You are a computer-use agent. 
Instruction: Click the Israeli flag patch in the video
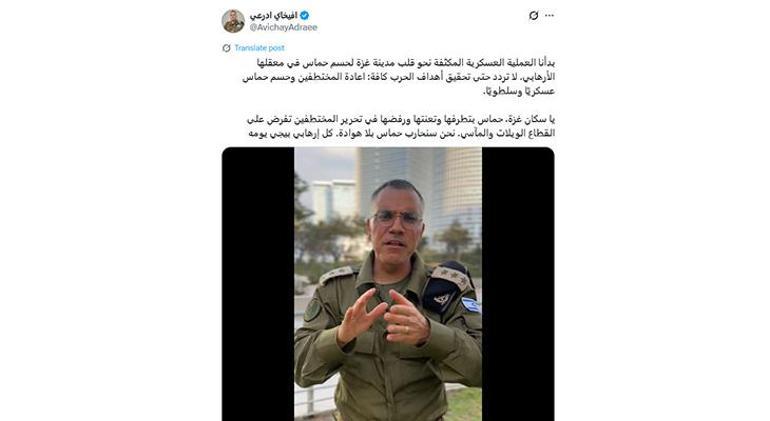[470, 305]
